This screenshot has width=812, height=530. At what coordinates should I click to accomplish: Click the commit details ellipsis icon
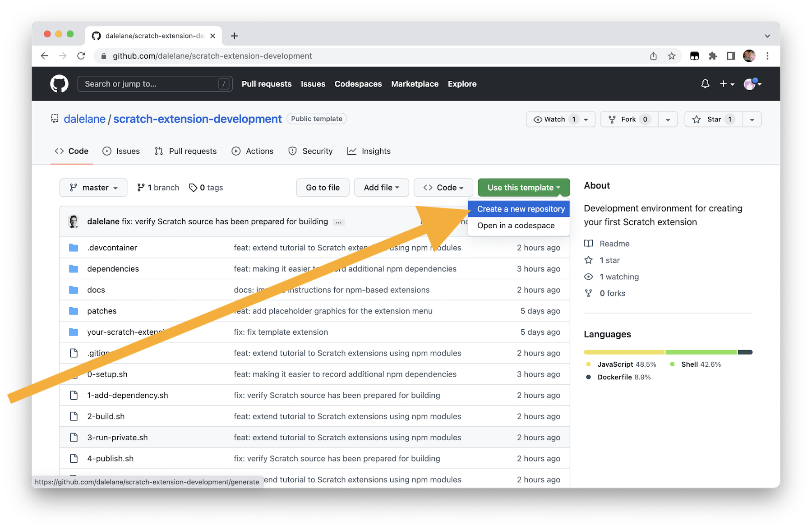[338, 222]
